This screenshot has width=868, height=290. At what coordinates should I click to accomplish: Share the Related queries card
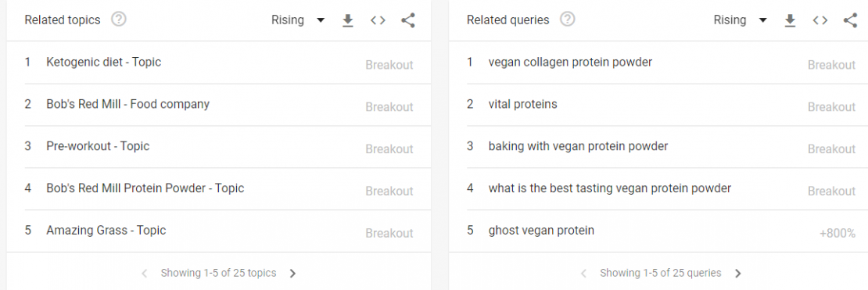click(850, 20)
